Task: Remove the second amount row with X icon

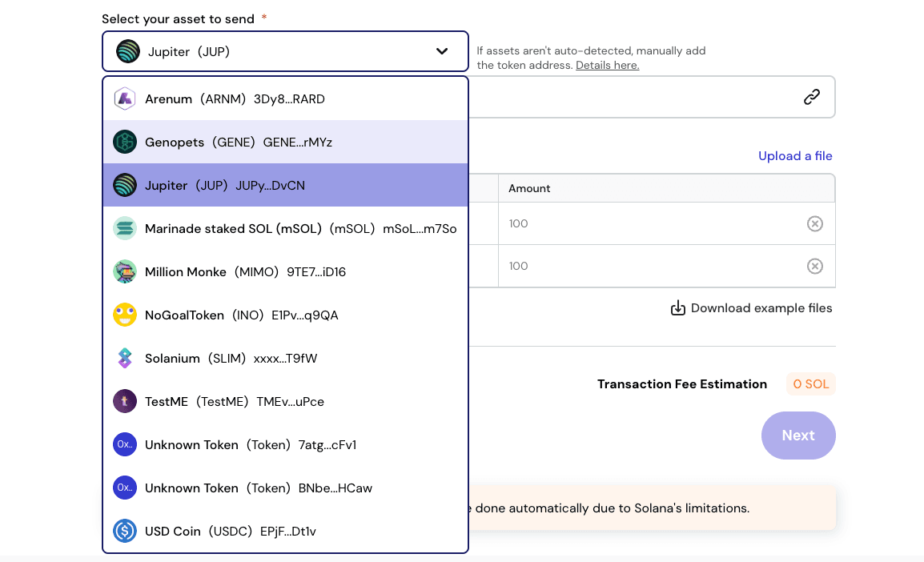Action: pos(815,267)
